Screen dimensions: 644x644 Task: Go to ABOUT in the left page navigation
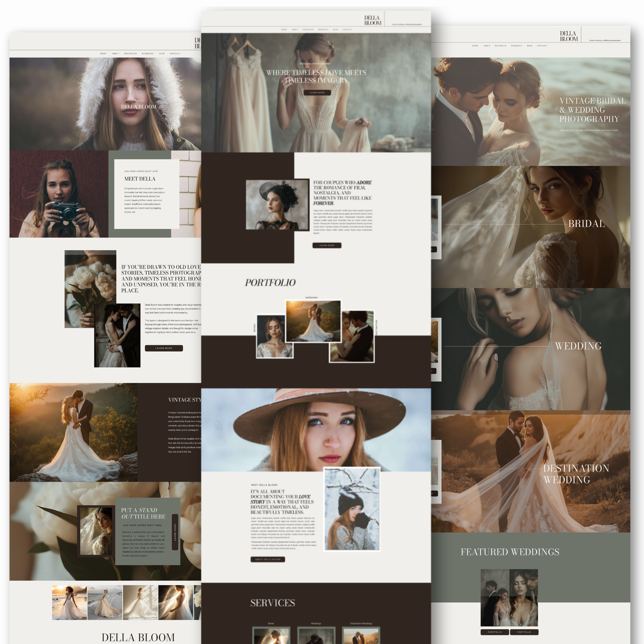click(x=115, y=53)
